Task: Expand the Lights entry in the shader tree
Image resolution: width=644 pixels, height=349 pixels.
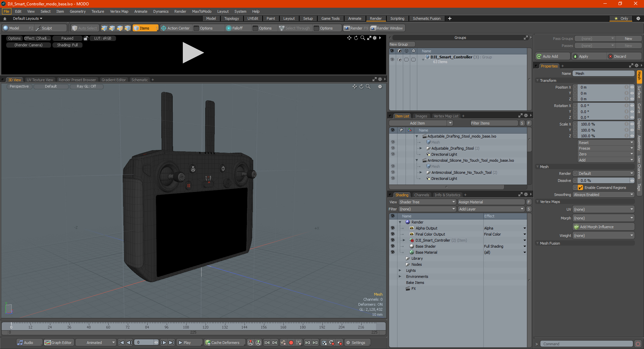Action: coord(400,270)
